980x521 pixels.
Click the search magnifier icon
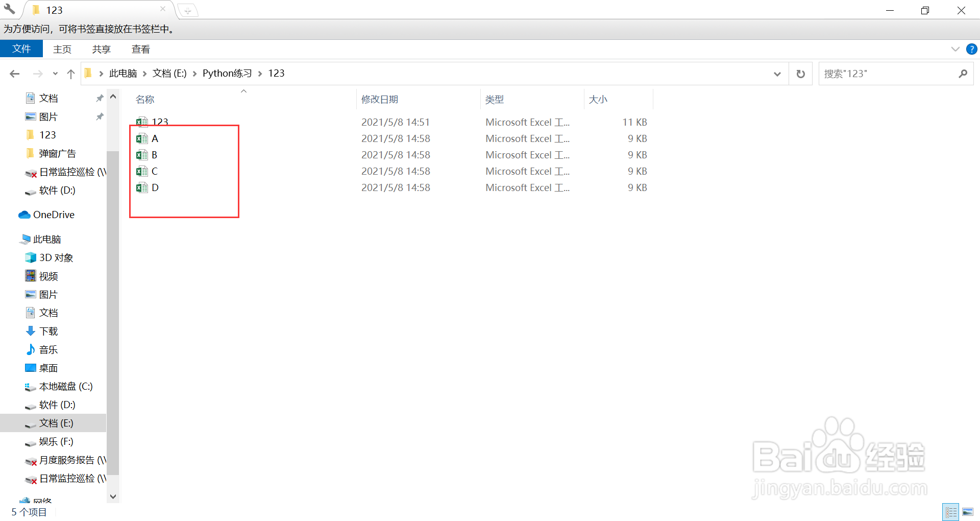[963, 74]
